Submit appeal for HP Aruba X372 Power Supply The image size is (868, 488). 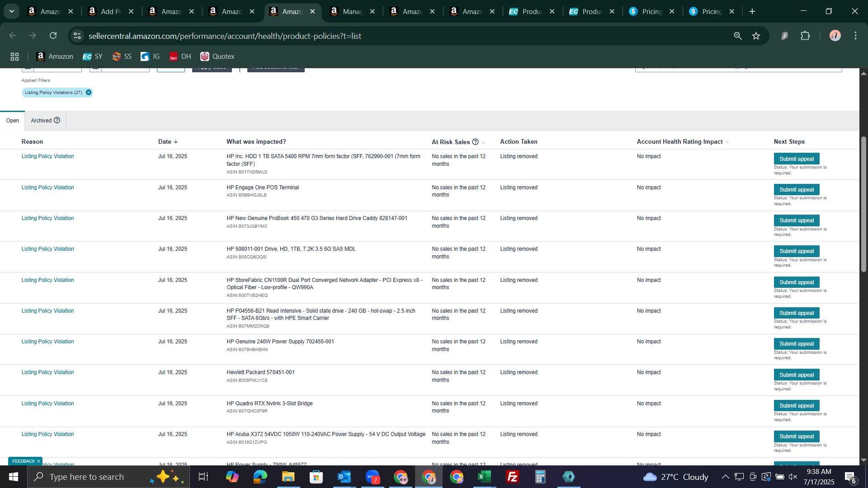point(796,436)
